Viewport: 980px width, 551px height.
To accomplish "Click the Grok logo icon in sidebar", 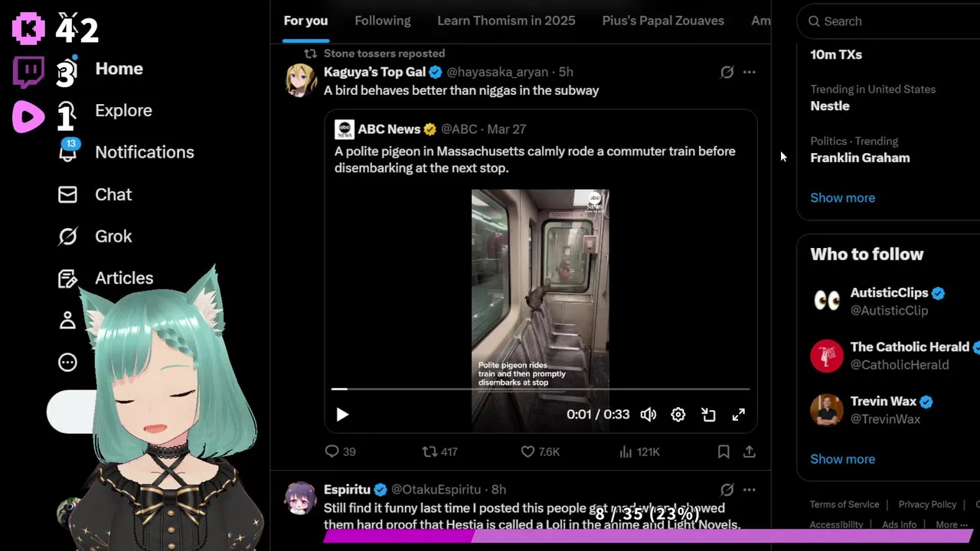I will pos(67,236).
